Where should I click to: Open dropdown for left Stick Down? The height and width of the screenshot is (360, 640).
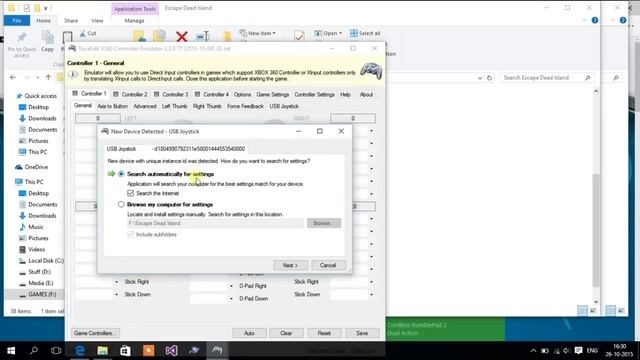(116, 295)
